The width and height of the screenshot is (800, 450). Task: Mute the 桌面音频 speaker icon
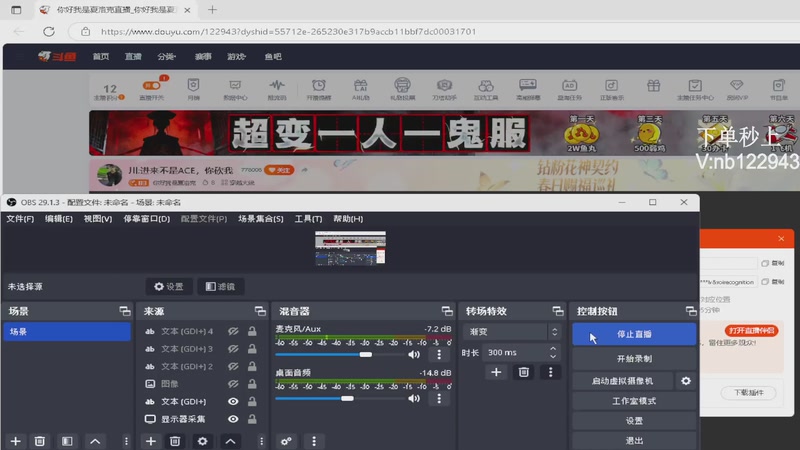click(x=414, y=398)
